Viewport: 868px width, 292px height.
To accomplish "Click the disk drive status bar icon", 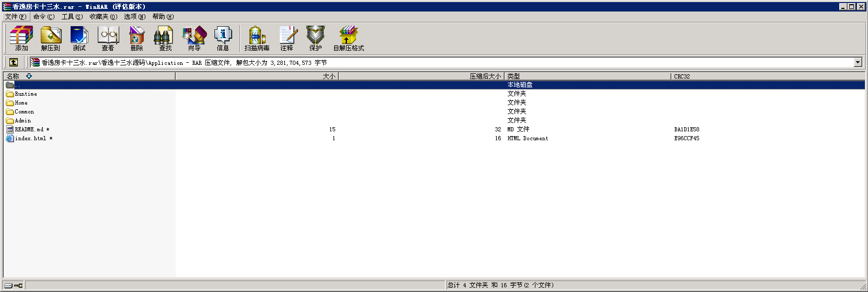I will [8, 285].
